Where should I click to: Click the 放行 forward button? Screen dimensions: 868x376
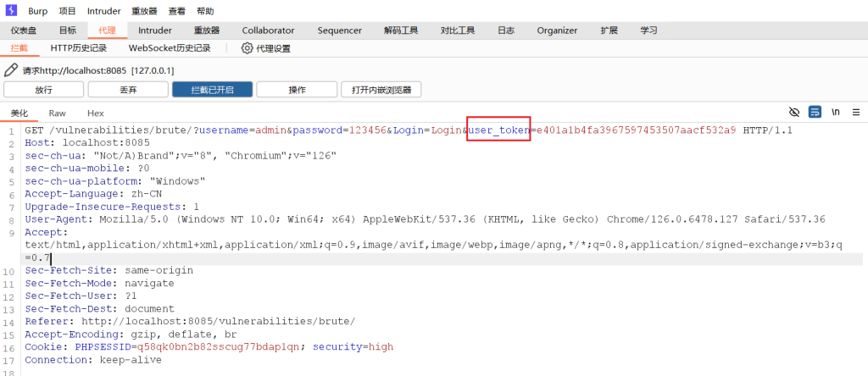[43, 90]
